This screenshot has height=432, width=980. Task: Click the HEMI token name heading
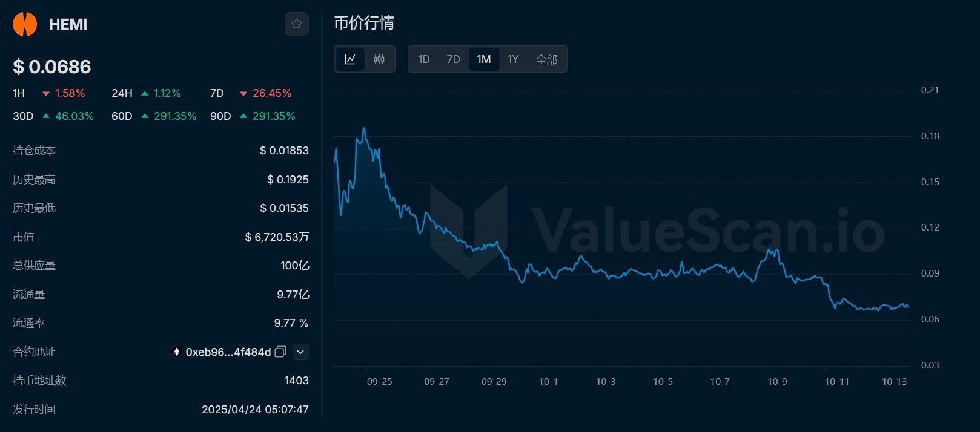point(68,24)
